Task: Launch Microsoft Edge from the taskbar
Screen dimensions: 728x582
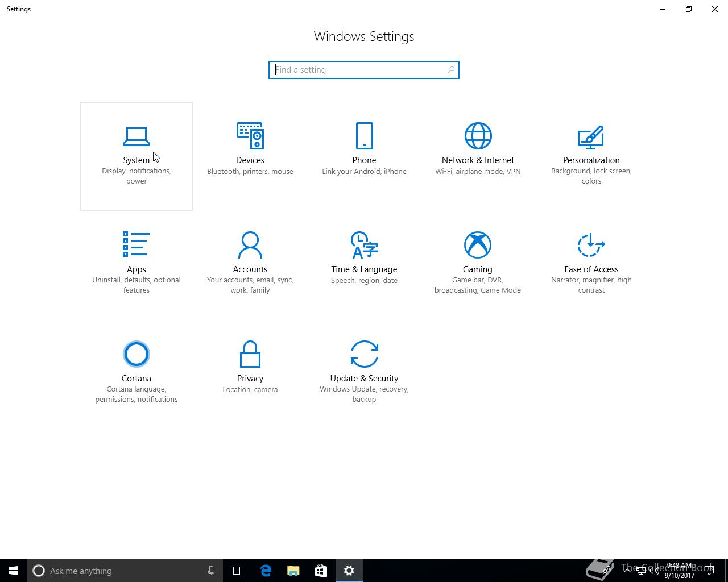Action: coord(266,571)
